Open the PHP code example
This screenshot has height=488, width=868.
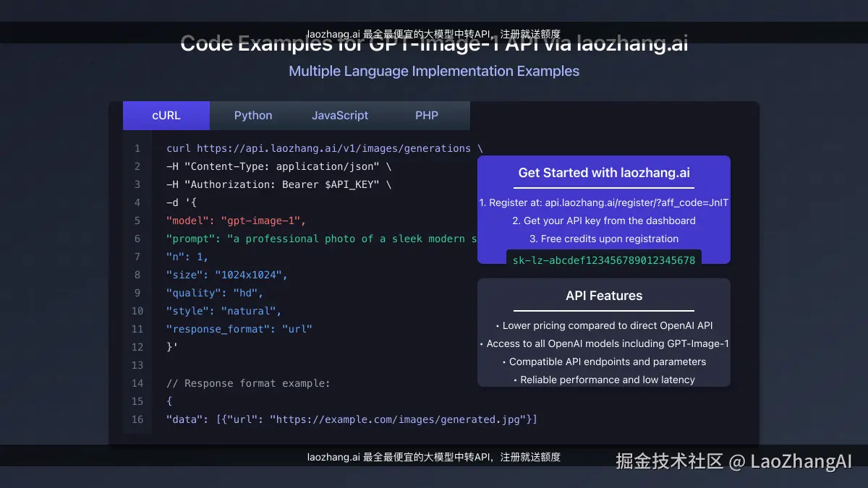click(x=426, y=115)
